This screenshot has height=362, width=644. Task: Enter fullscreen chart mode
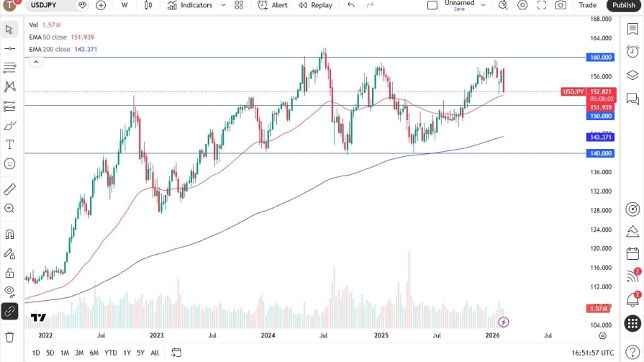point(542,5)
